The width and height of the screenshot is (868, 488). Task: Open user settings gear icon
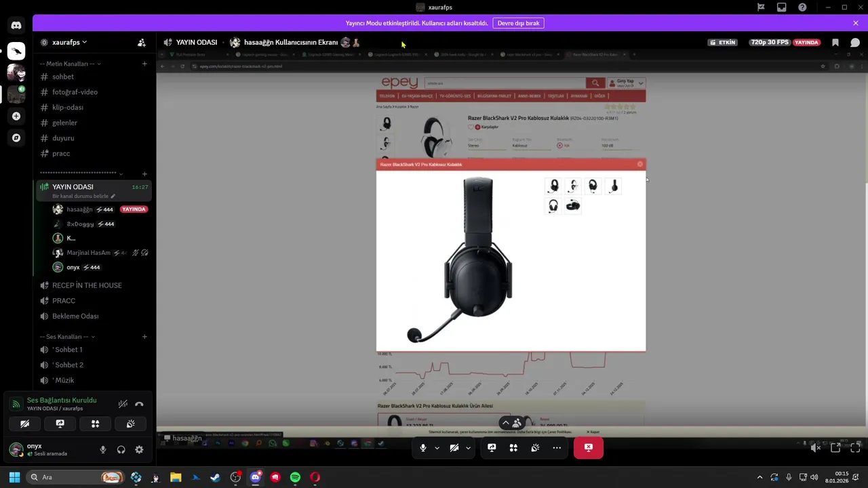pyautogui.click(x=139, y=449)
